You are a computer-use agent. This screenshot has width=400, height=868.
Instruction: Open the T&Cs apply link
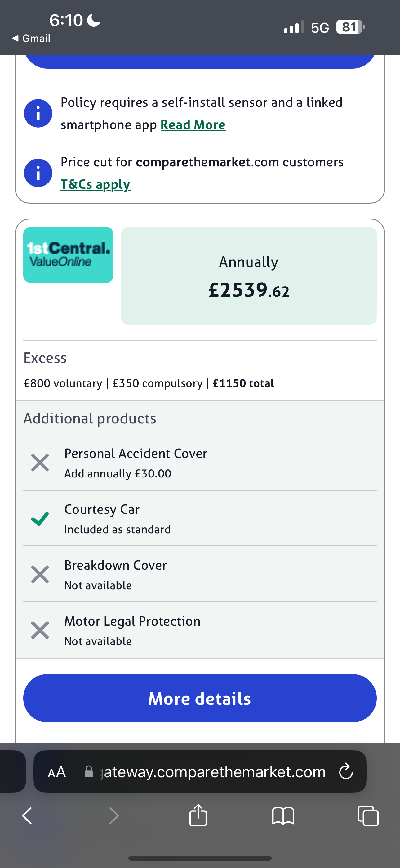point(95,184)
